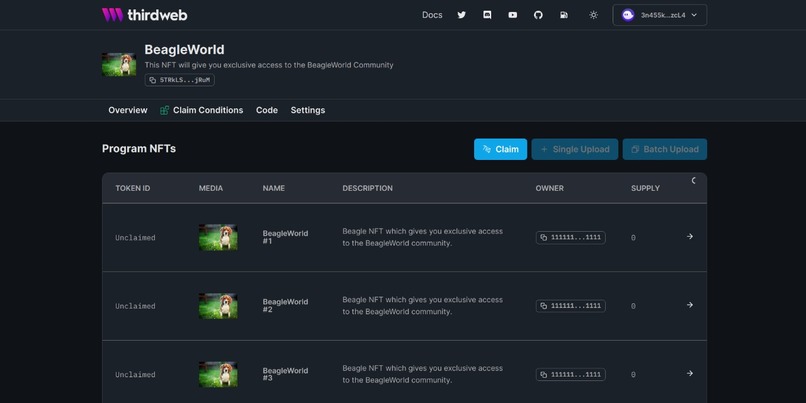The width and height of the screenshot is (806, 403).
Task: Copy owner address in BeagleWorld #3 row
Action: pos(571,375)
